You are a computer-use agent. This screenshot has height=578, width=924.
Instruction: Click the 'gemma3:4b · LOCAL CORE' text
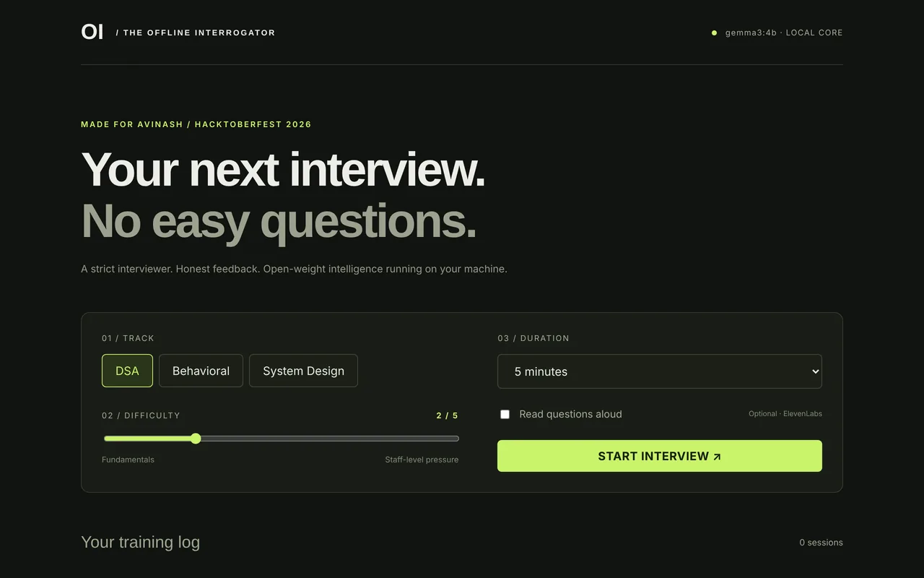point(784,33)
